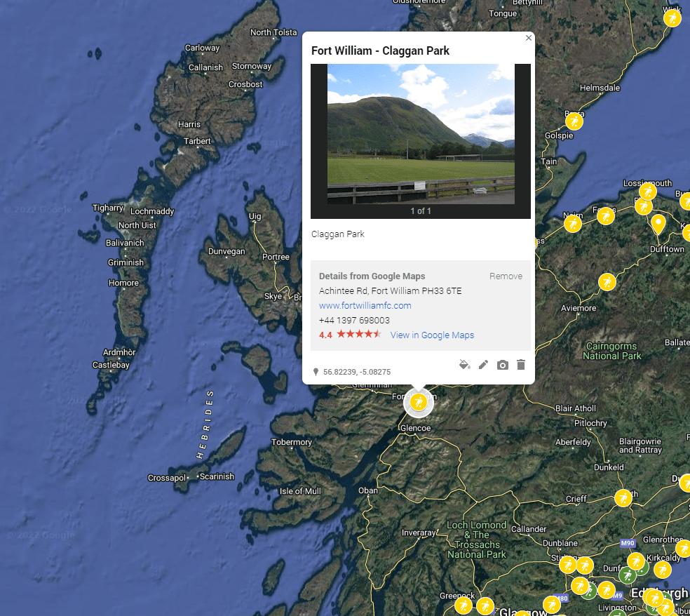The height and width of the screenshot is (616, 690).
Task: Click the pin icon beside the coordinates
Action: (x=317, y=371)
